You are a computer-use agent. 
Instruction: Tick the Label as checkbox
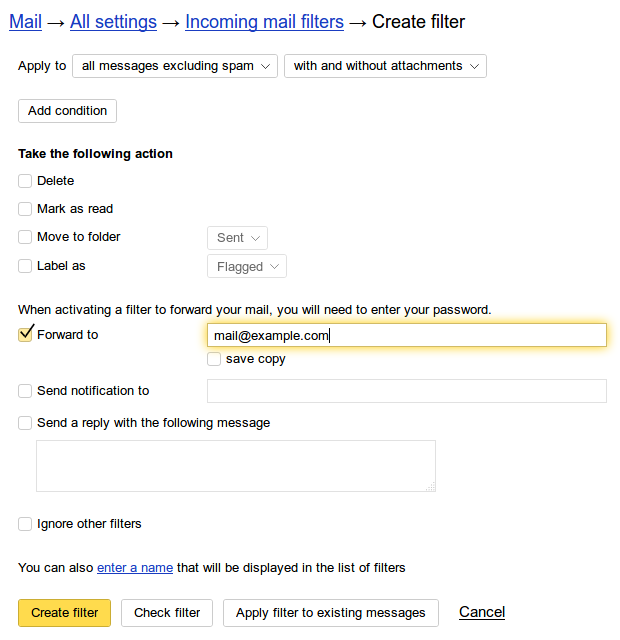(x=25, y=266)
